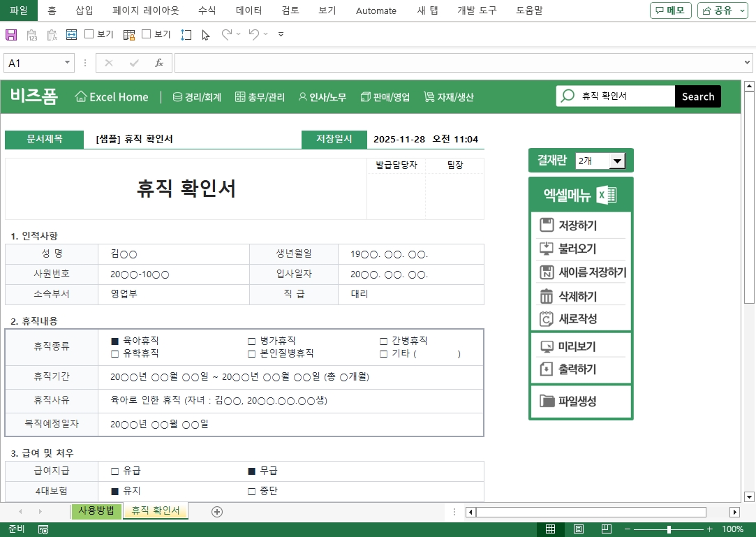This screenshot has width=756, height=537.
Task: Add a new sheet with plus icon
Action: click(x=217, y=512)
